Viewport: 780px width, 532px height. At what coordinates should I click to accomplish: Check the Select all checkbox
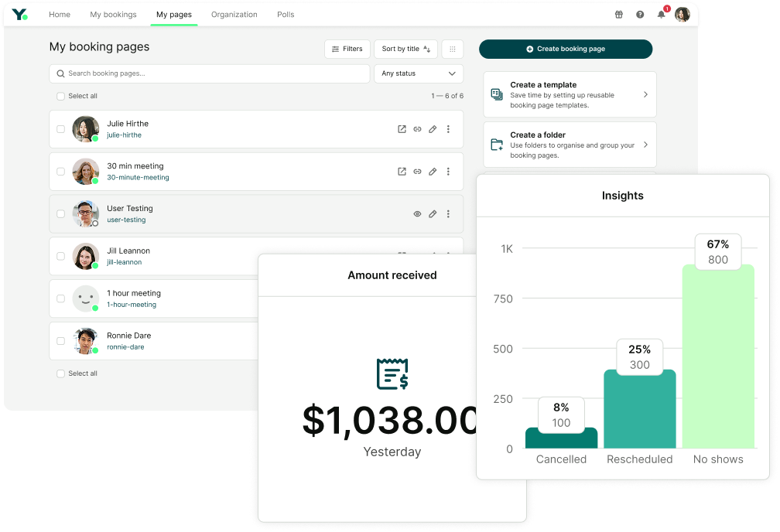60,96
